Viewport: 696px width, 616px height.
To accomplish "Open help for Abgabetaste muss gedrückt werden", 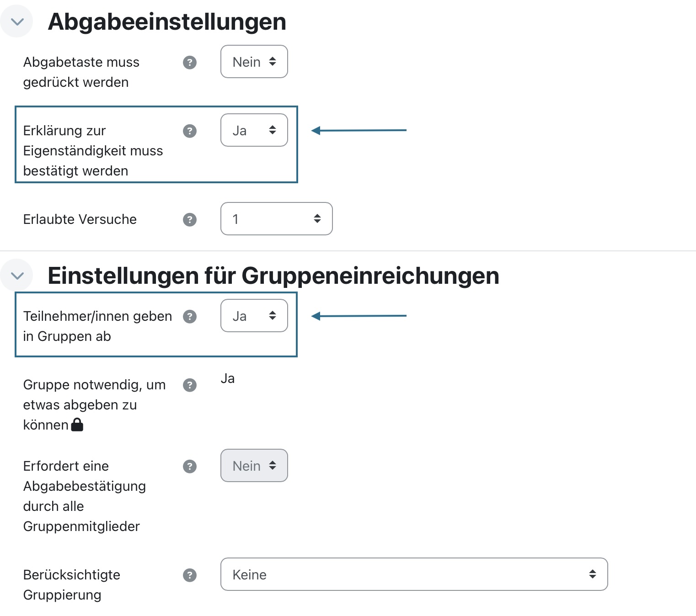I will [190, 63].
